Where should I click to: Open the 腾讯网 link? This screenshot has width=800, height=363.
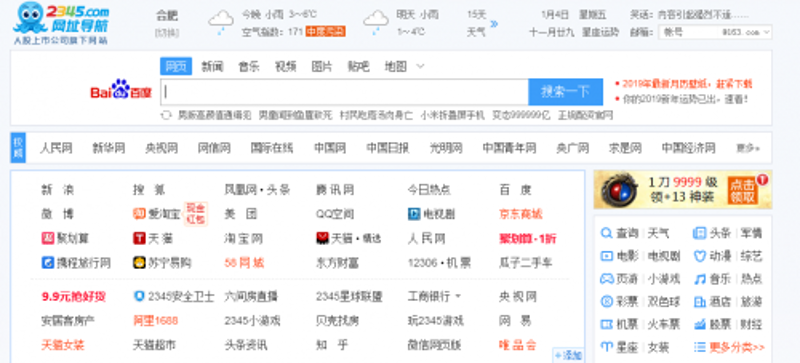[x=335, y=190]
